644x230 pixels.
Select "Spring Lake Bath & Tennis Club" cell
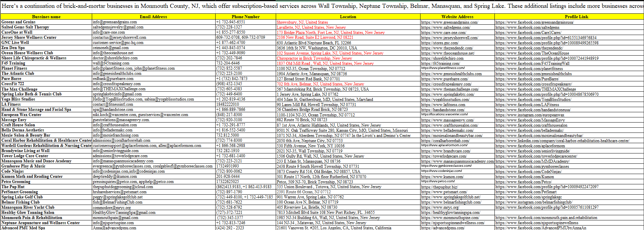[46, 94]
